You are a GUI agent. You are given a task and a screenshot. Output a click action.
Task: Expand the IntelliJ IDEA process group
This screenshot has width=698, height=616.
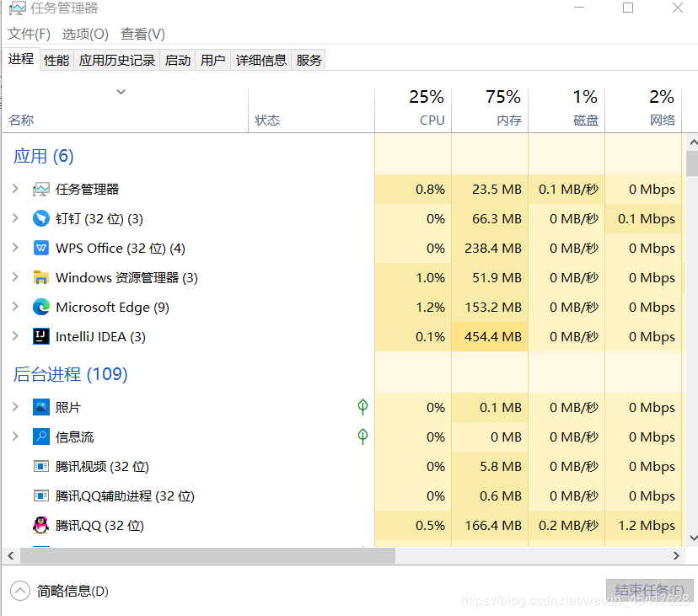coord(15,336)
